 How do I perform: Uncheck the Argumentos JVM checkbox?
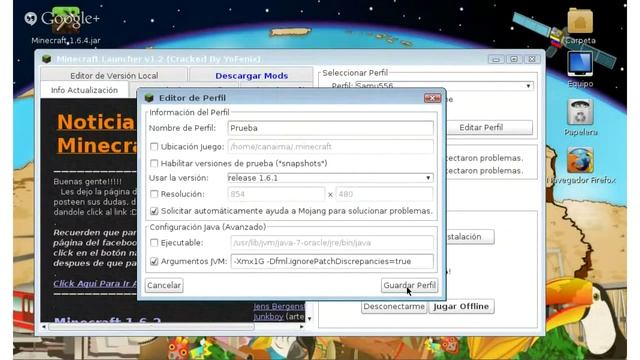point(154,261)
